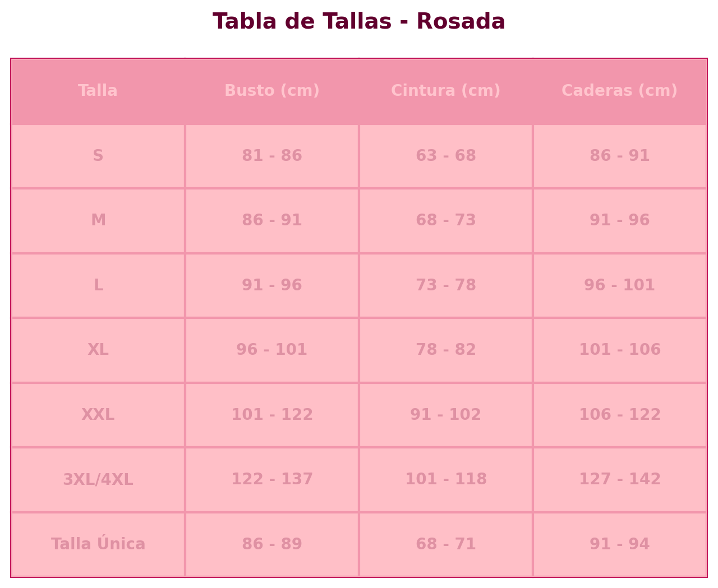Select the size L waist cell '73 - 78'
Image resolution: width=718 pixels, height=588 pixels.
click(x=446, y=285)
